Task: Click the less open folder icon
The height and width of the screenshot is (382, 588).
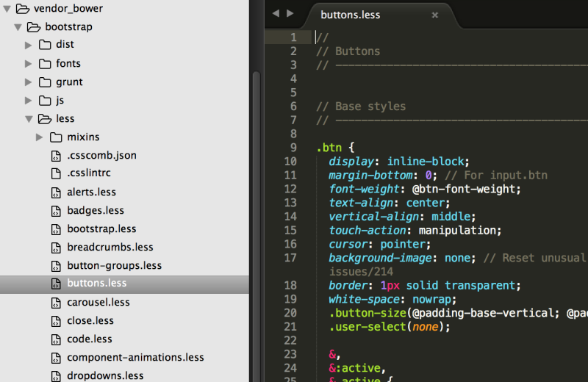Action: [45, 119]
